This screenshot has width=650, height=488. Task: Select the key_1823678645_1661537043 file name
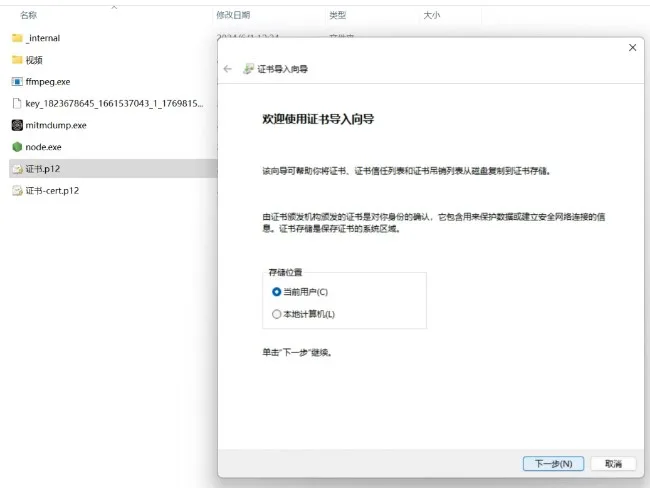tap(114, 103)
